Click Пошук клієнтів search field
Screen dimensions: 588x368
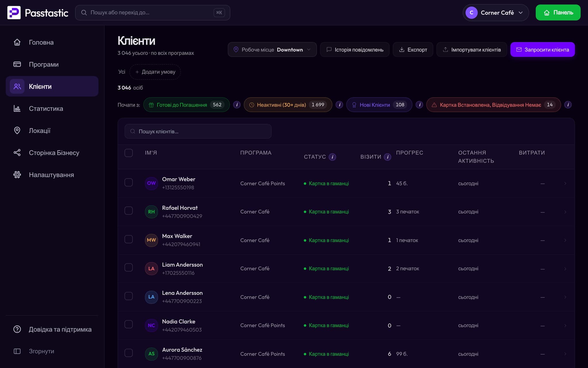point(198,131)
